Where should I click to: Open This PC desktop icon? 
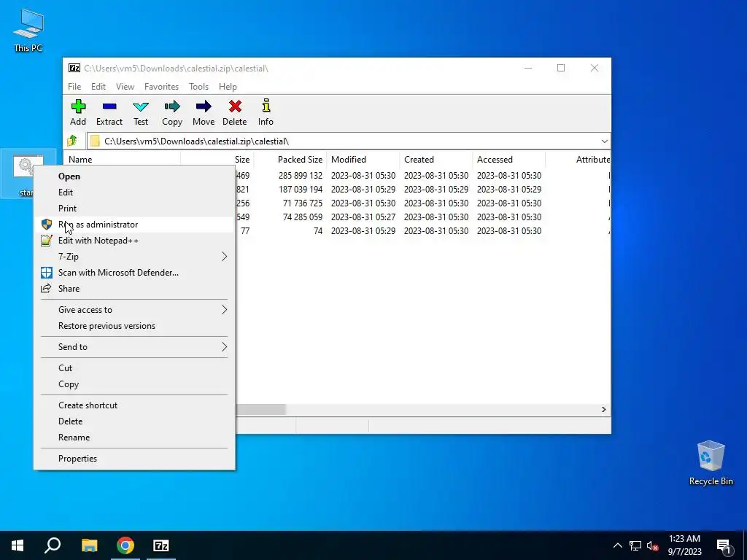[28, 31]
